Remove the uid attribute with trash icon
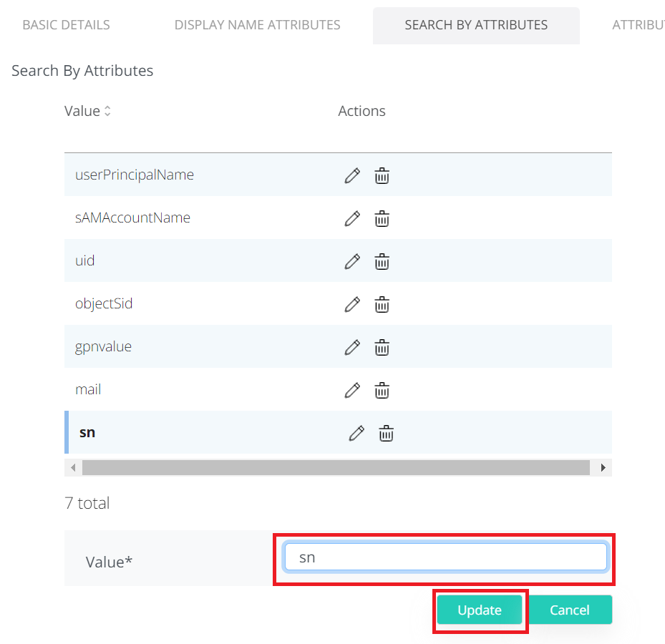Viewport: 665px width, 644px height. pyautogui.click(x=382, y=261)
